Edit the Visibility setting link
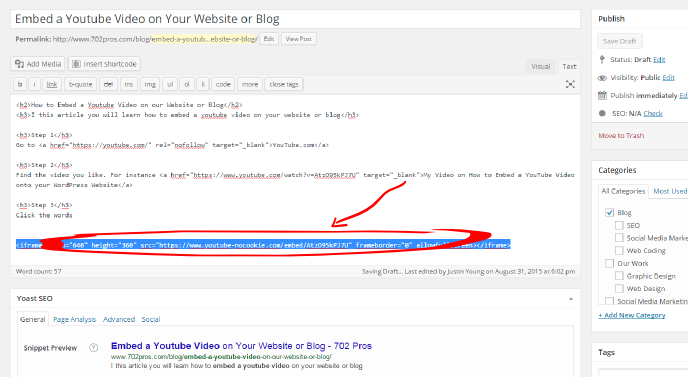 [668, 78]
